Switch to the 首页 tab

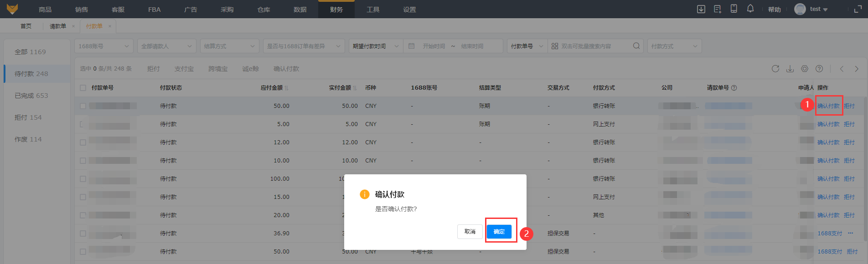point(26,26)
